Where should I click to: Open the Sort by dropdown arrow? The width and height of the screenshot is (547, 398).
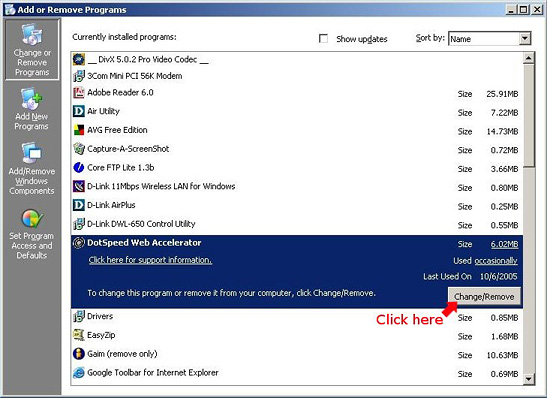coord(525,38)
